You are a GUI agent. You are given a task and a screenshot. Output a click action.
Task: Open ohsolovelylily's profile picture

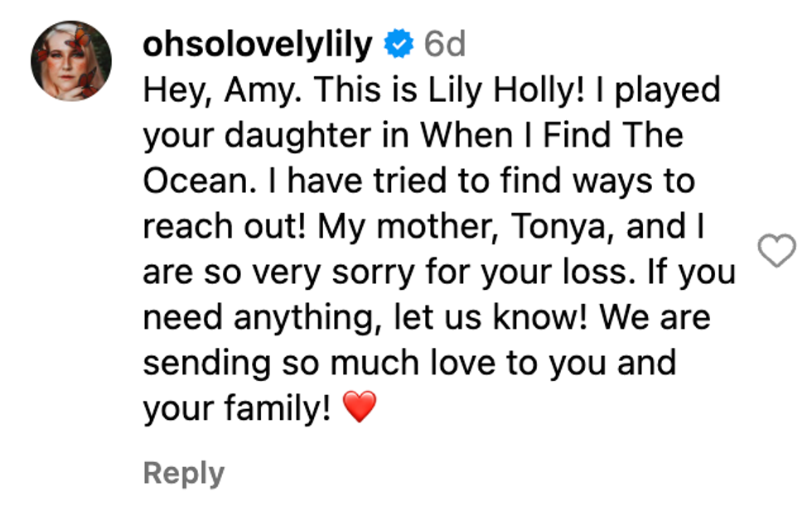tap(71, 60)
